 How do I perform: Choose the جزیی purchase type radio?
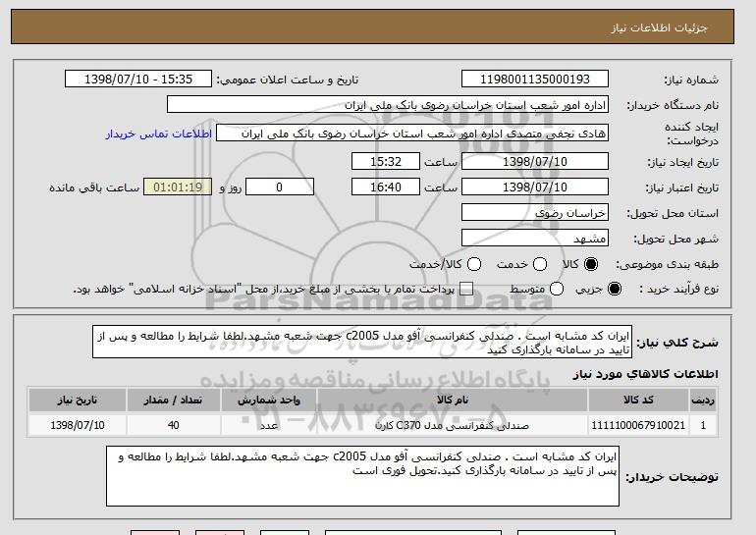tap(615, 289)
